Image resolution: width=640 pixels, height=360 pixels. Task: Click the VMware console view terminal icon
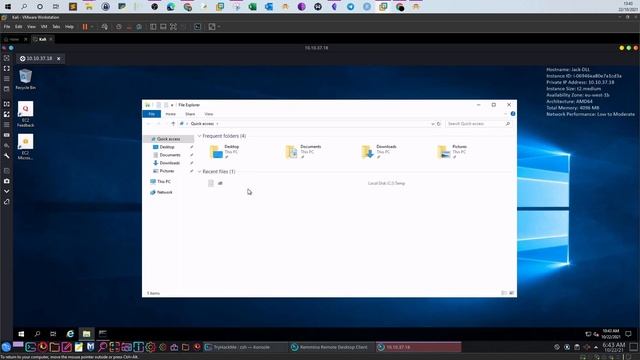click(198, 27)
